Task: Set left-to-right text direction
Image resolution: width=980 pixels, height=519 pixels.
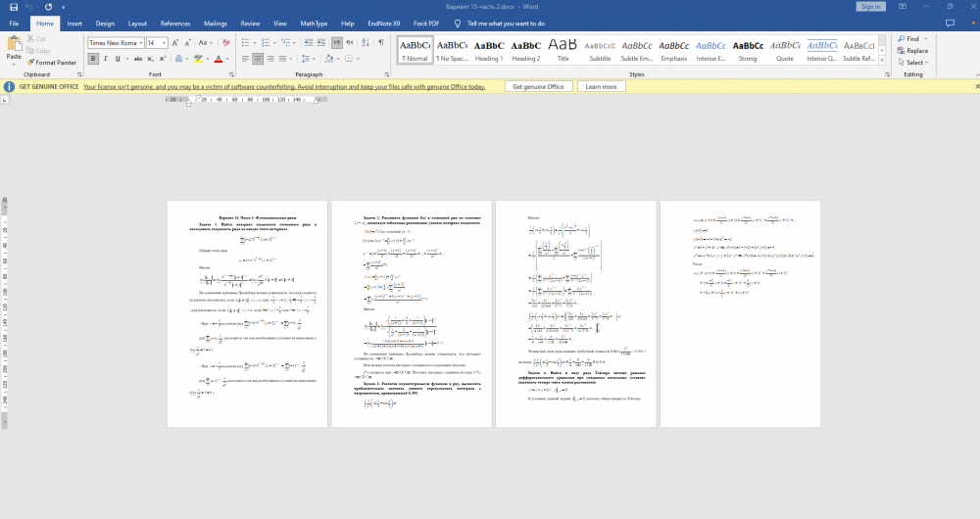Action: tap(337, 42)
